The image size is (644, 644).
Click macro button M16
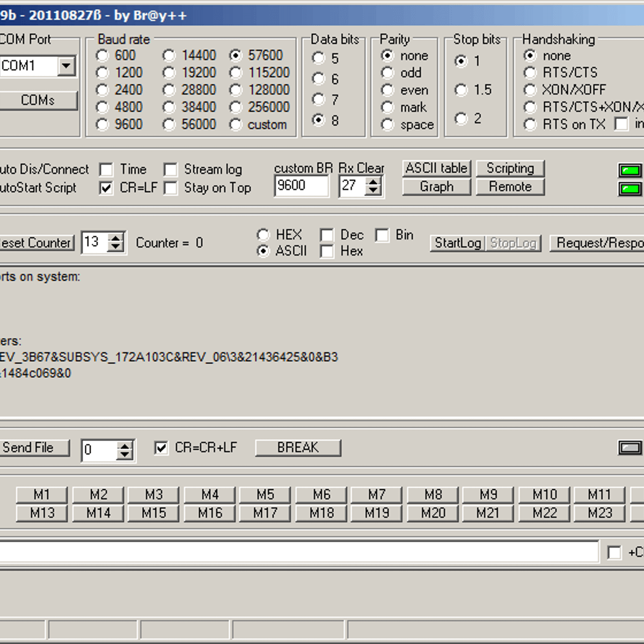coord(210,513)
